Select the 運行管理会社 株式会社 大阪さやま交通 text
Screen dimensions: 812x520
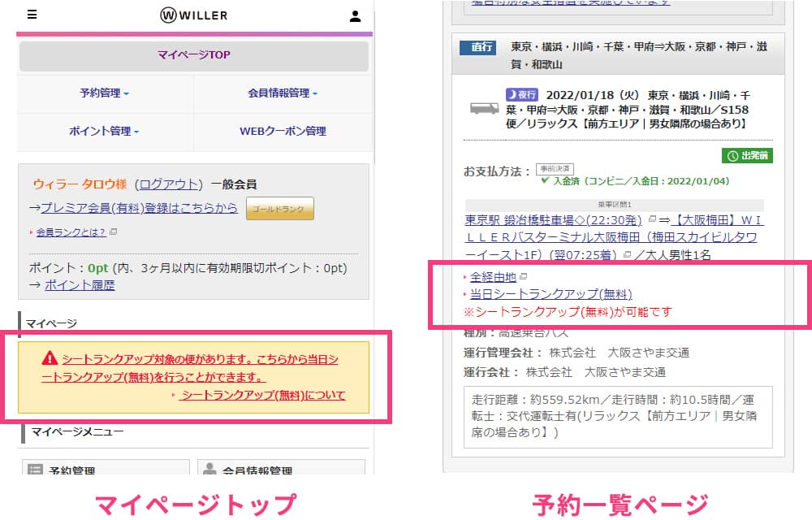coord(577,353)
